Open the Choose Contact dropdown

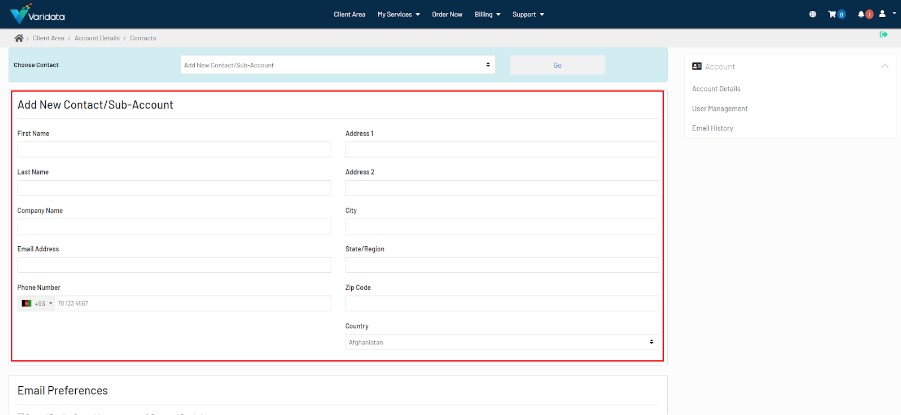click(338, 65)
